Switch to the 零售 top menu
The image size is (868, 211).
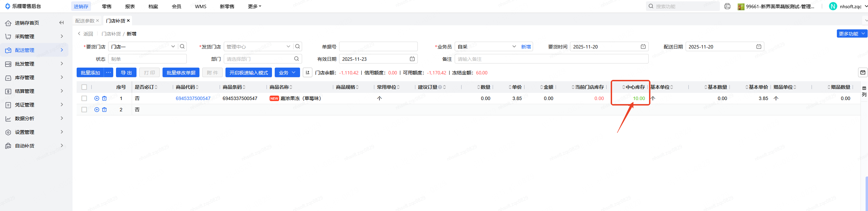pyautogui.click(x=106, y=6)
